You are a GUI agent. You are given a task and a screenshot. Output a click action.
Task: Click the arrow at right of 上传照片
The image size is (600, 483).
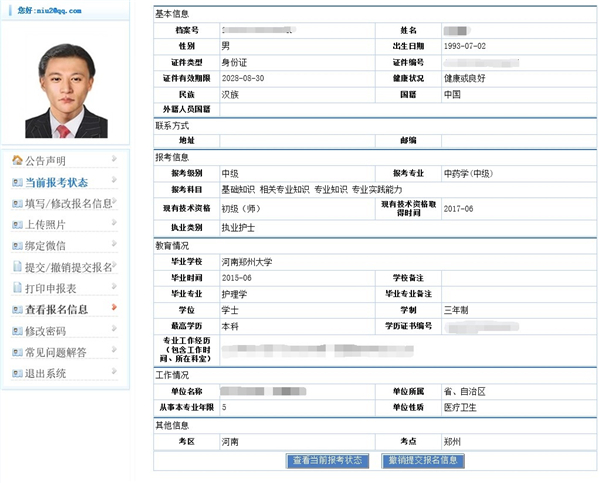114,222
